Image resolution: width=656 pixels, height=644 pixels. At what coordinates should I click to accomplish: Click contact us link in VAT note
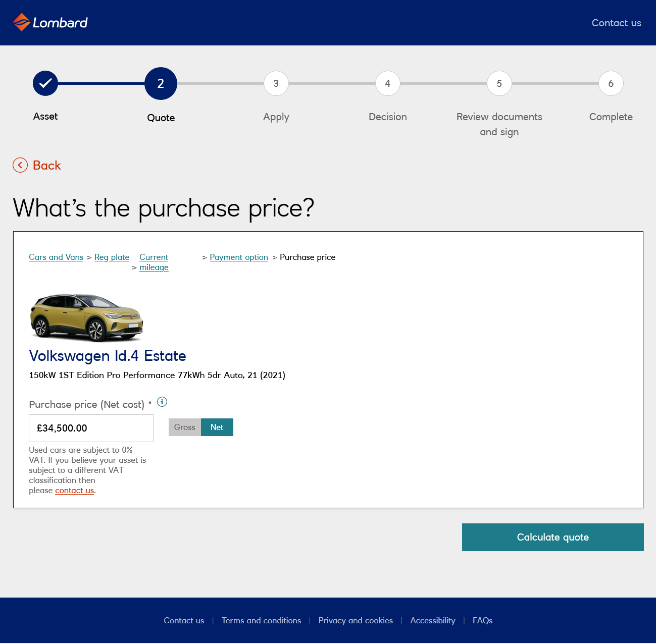[74, 491]
